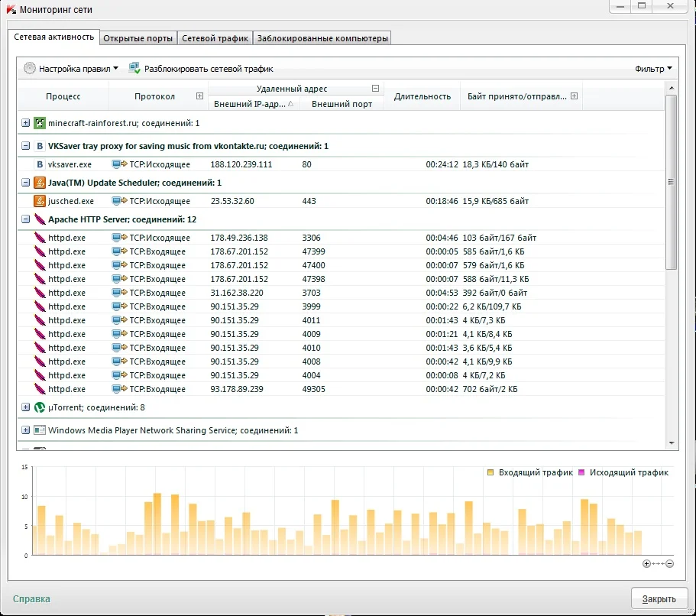Open the Справка help link
Screen dimensions: 696x616
31,598
